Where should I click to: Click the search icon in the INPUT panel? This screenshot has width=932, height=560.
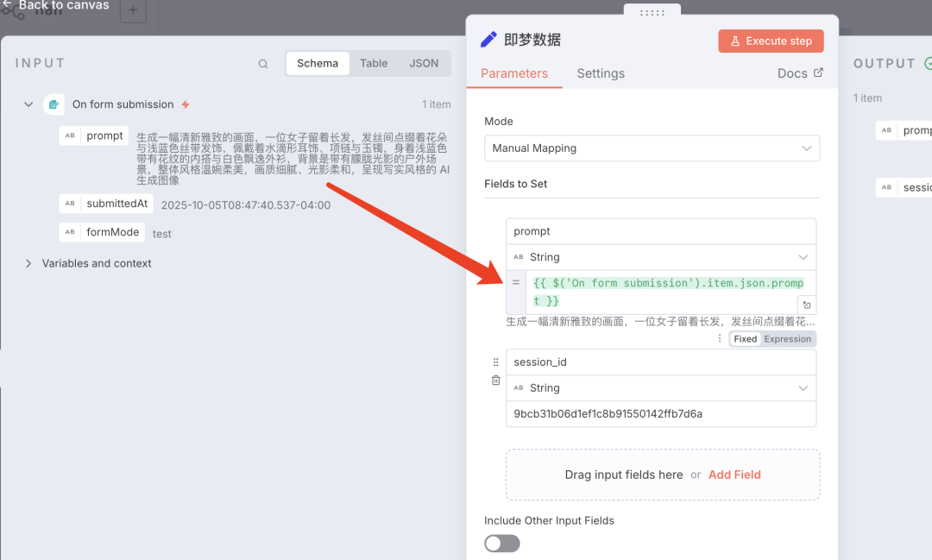tap(263, 64)
